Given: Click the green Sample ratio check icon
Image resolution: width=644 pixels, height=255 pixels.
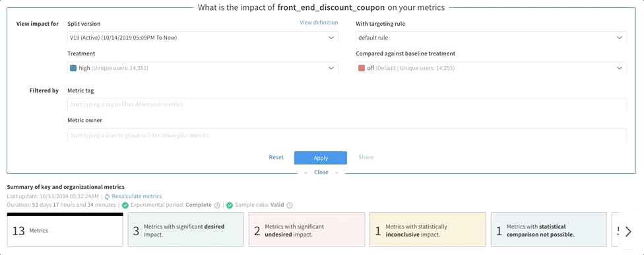Looking at the screenshot, I should pyautogui.click(x=230, y=205).
